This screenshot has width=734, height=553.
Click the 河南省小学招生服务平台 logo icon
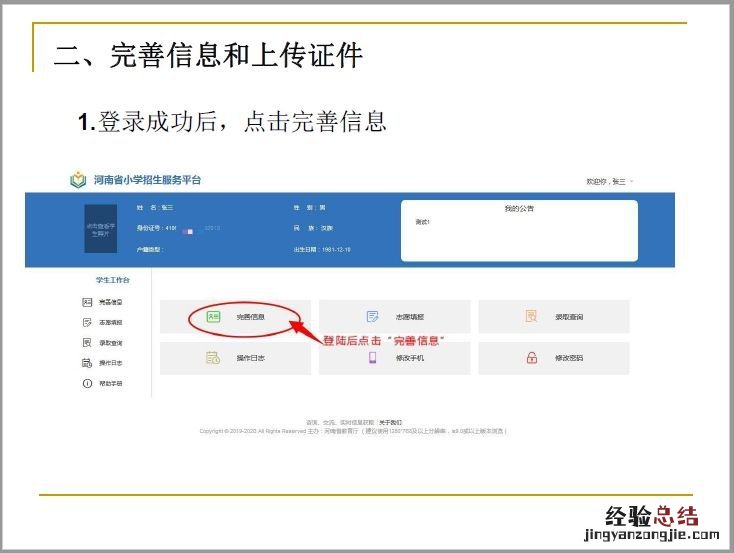pos(78,180)
